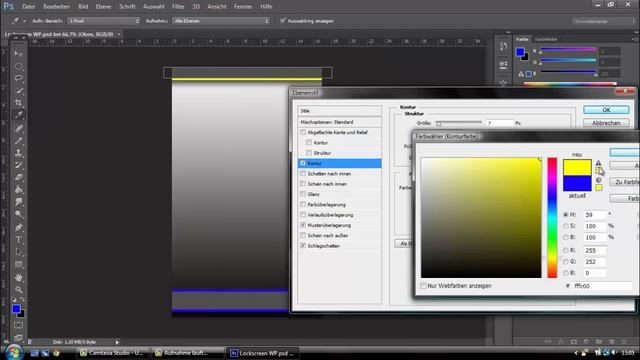The height and width of the screenshot is (360, 640).
Task: Click Abbrechen in the Ebenenstil dialog
Action: pos(606,123)
